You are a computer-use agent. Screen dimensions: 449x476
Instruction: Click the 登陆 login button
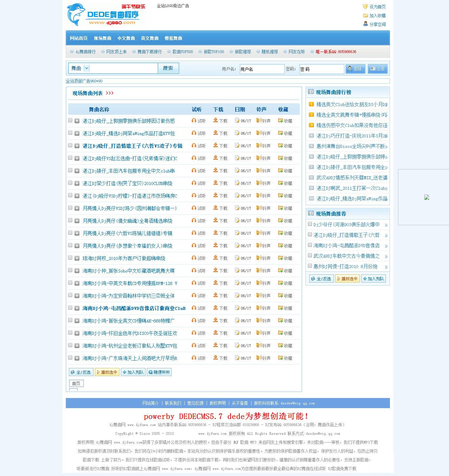tap(355, 69)
